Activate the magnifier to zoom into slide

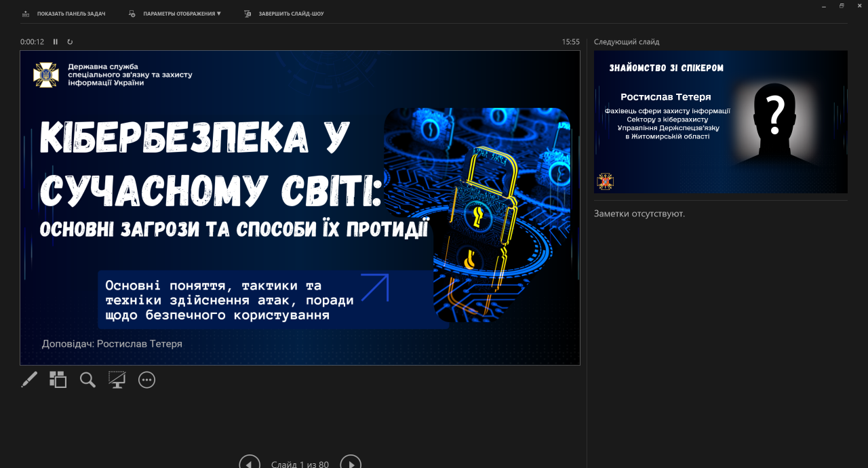pos(87,380)
